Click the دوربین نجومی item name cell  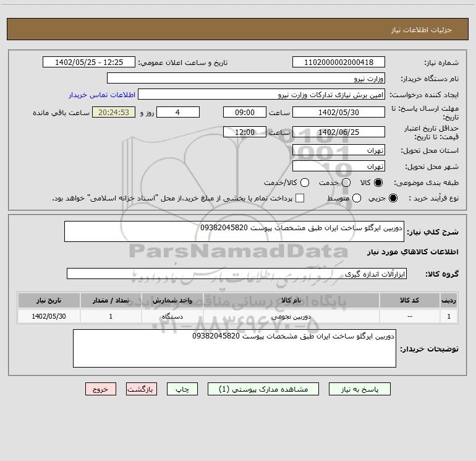pyautogui.click(x=291, y=316)
